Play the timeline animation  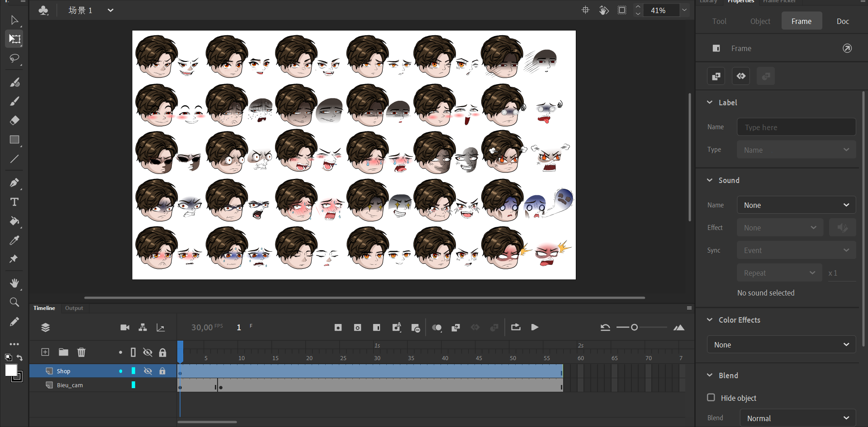(x=535, y=327)
